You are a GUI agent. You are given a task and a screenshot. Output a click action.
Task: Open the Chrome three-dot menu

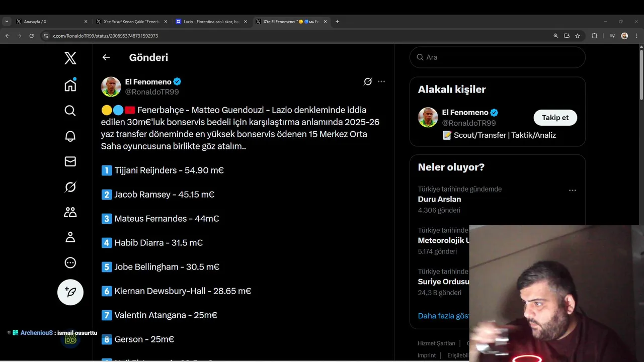[637, 36]
